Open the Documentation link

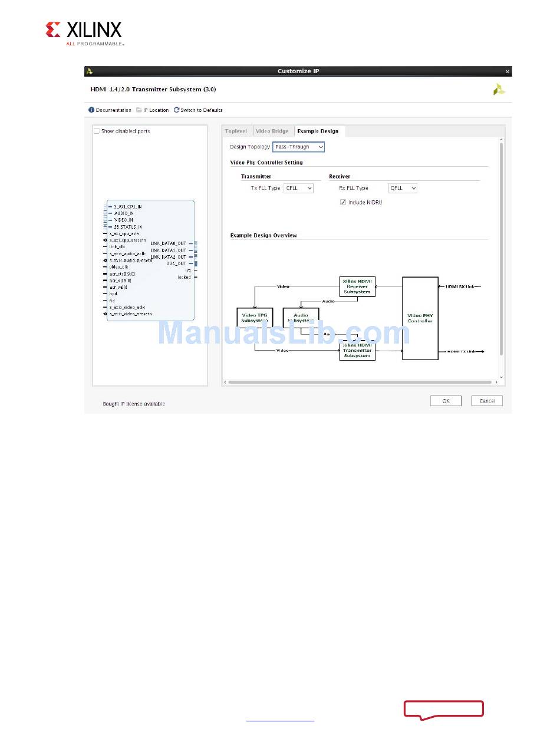point(110,110)
